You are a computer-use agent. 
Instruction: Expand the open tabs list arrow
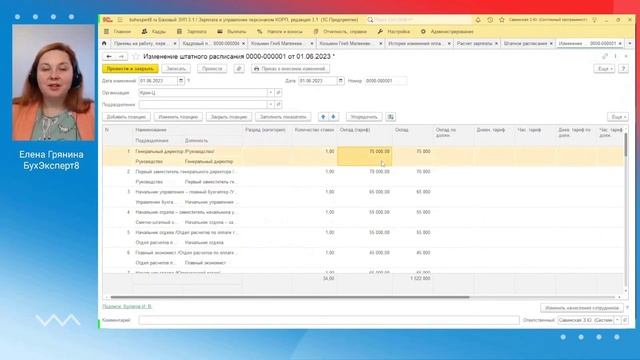coord(629,43)
